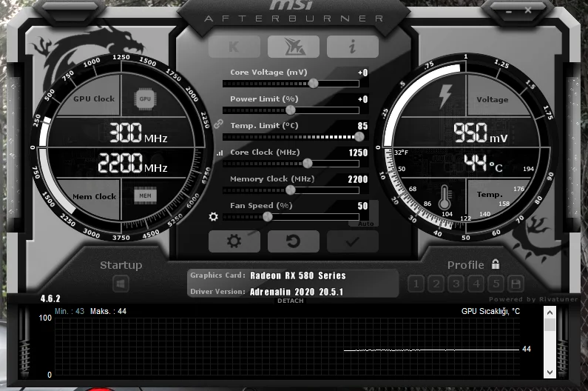The height and width of the screenshot is (391, 588).
Task: Click the Power Limit slider handle
Action: (290, 110)
